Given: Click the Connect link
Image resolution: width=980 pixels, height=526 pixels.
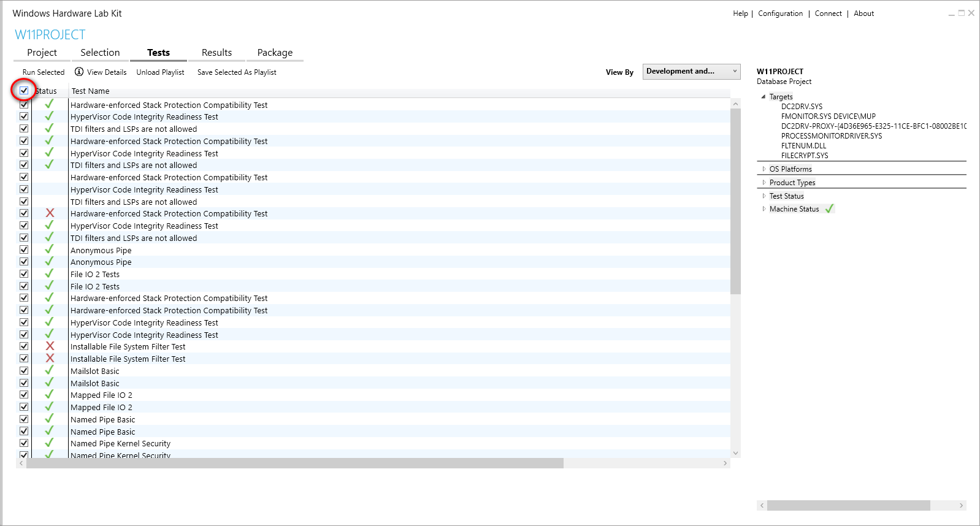Looking at the screenshot, I should tap(828, 13).
